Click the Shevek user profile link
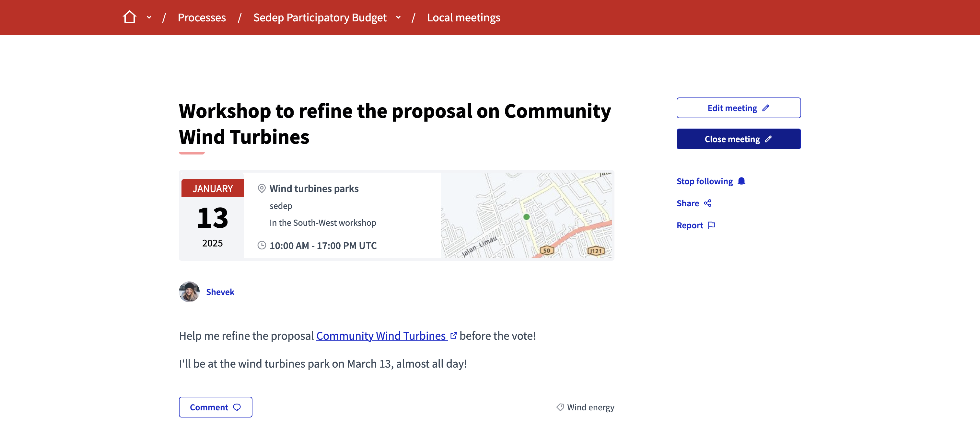 221,291
